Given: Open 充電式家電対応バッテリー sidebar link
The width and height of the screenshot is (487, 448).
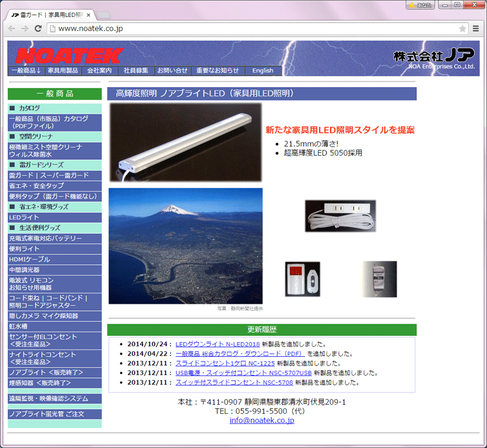Looking at the screenshot, I should pos(55,239).
